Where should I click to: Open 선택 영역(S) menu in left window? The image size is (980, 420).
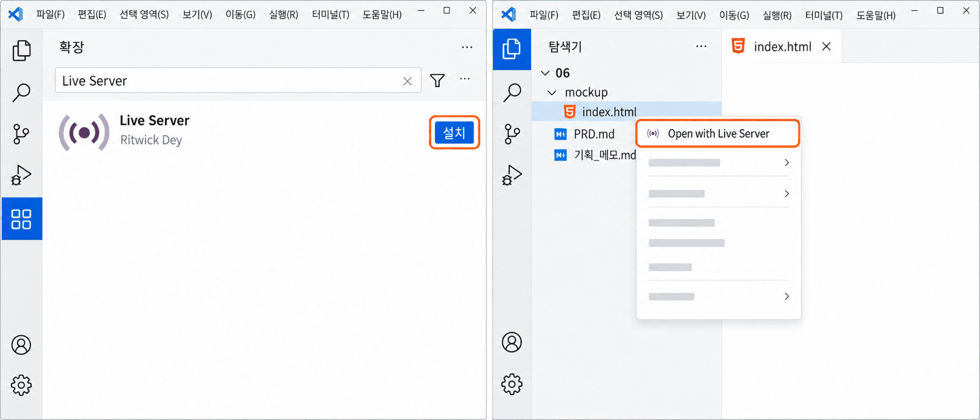tap(144, 14)
